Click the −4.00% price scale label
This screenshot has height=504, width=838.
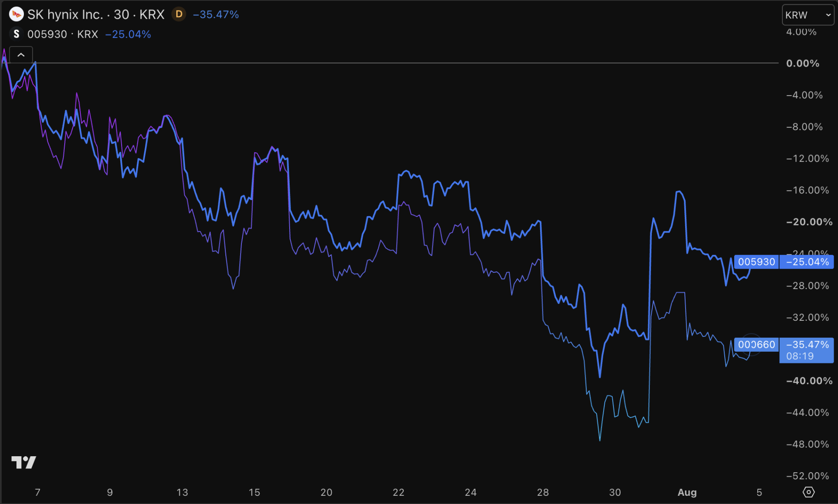pos(804,95)
